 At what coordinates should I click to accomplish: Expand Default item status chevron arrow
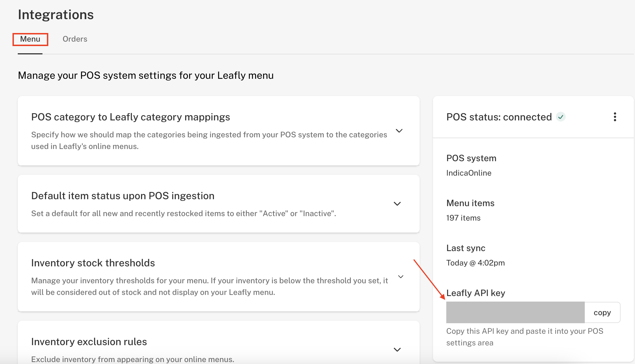point(397,204)
